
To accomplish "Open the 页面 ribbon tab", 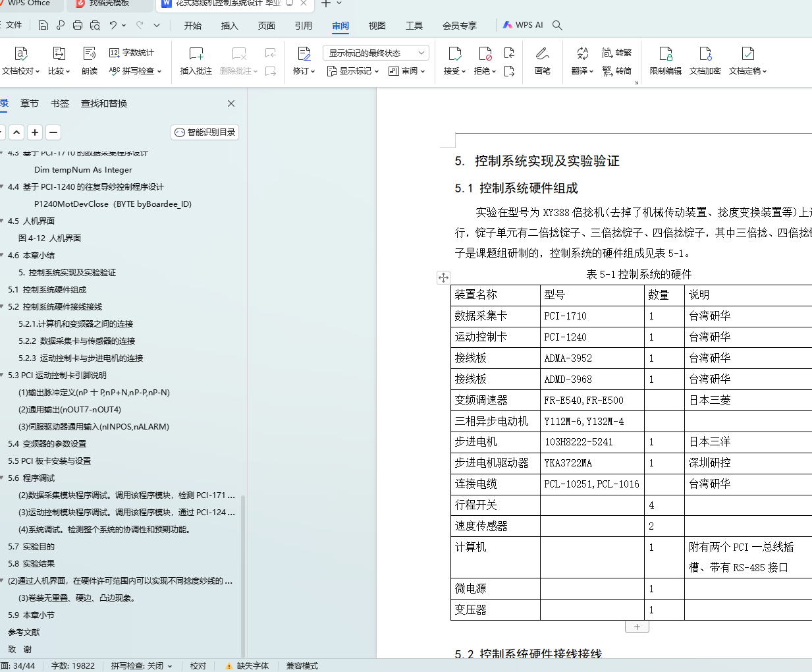I will [x=267, y=26].
